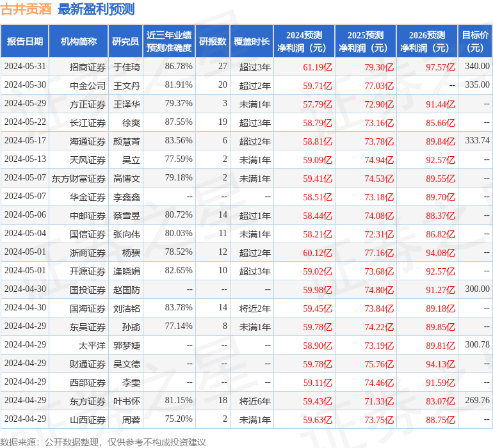The image size is (493, 448).
Task: Click the 研究员 column header
Action: pyautogui.click(x=125, y=41)
